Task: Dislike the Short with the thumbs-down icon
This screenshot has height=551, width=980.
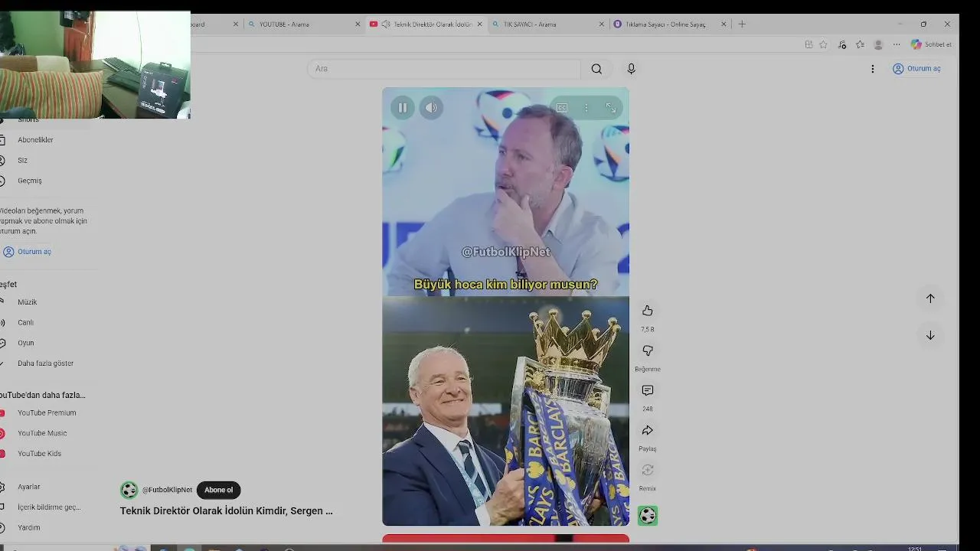Action: click(648, 350)
